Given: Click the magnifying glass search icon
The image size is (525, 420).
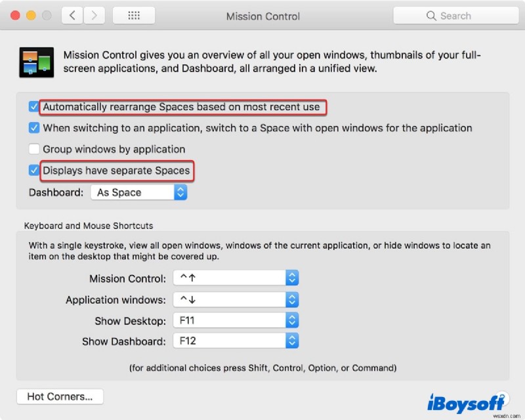Looking at the screenshot, I should pyautogui.click(x=431, y=16).
